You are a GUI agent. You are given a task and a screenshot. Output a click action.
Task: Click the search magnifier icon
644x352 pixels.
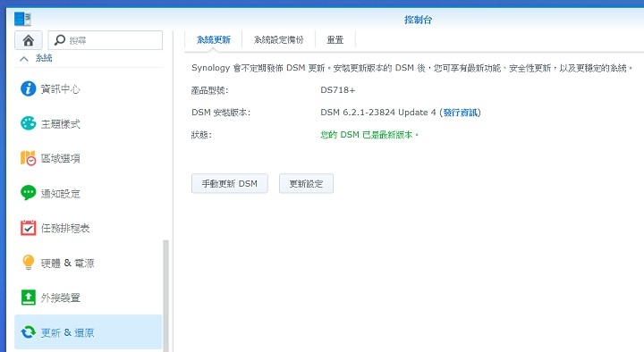click(x=60, y=40)
